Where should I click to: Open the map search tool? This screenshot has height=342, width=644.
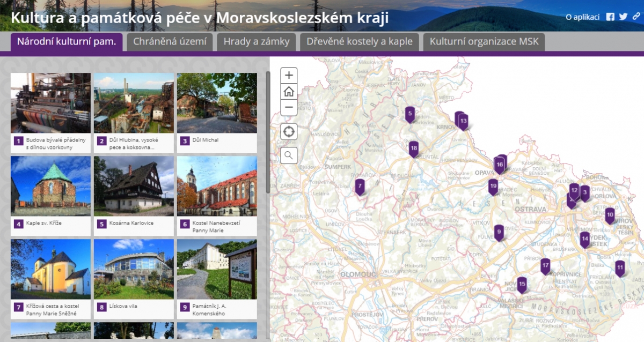[289, 155]
